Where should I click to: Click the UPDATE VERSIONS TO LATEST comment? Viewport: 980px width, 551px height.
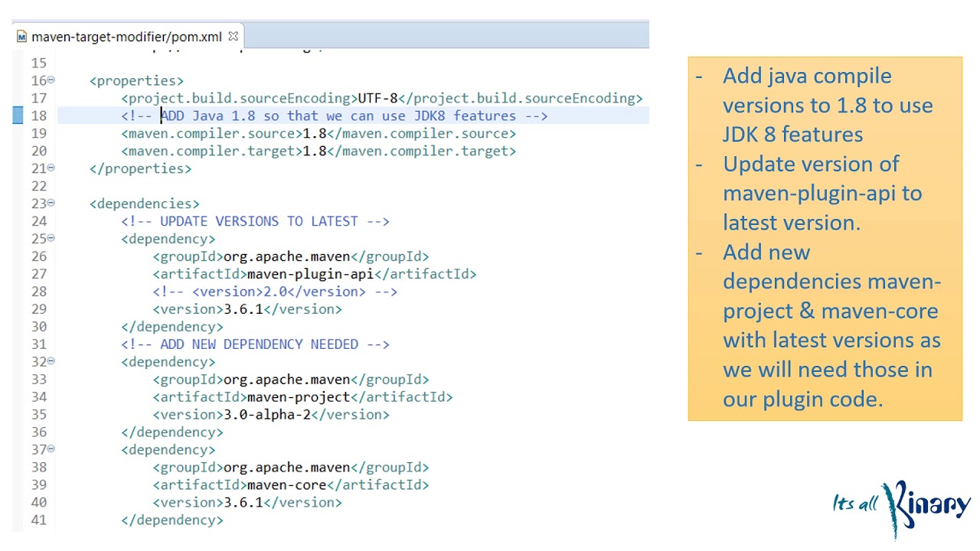(255, 221)
